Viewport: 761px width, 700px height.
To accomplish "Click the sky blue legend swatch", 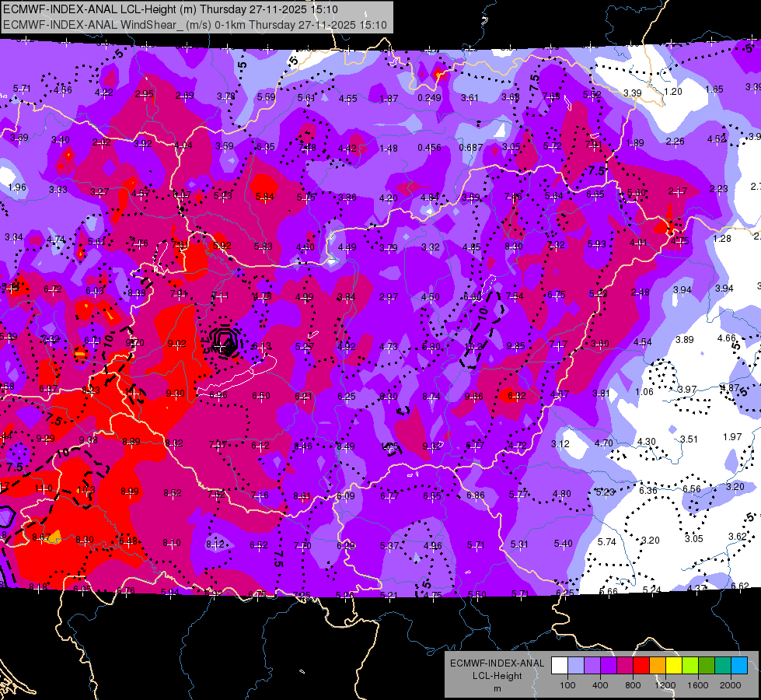I will point(740,666).
